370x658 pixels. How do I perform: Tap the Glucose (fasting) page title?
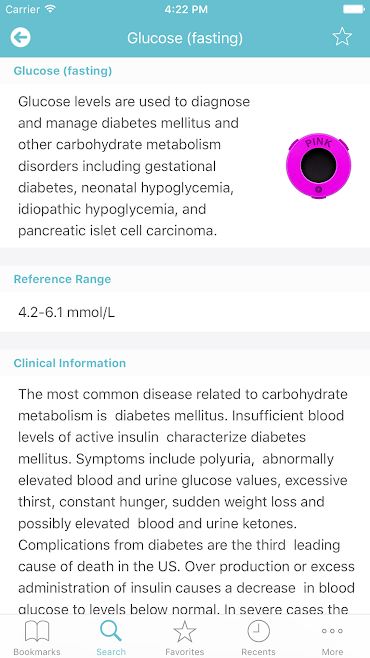pos(185,38)
